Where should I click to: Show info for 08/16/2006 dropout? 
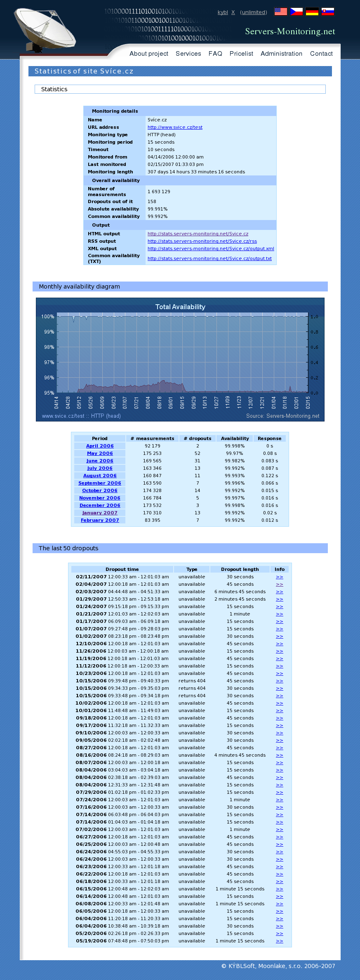pyautogui.click(x=280, y=755)
